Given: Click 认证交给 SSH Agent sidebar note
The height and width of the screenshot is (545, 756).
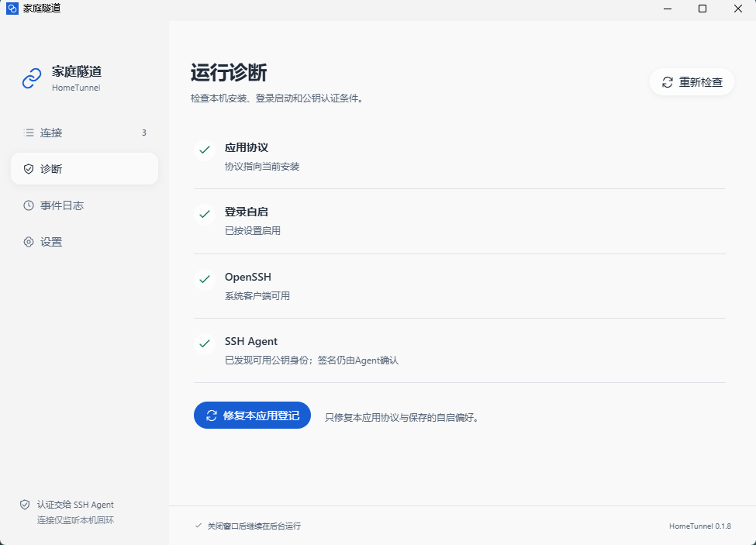Looking at the screenshot, I should click(76, 505).
